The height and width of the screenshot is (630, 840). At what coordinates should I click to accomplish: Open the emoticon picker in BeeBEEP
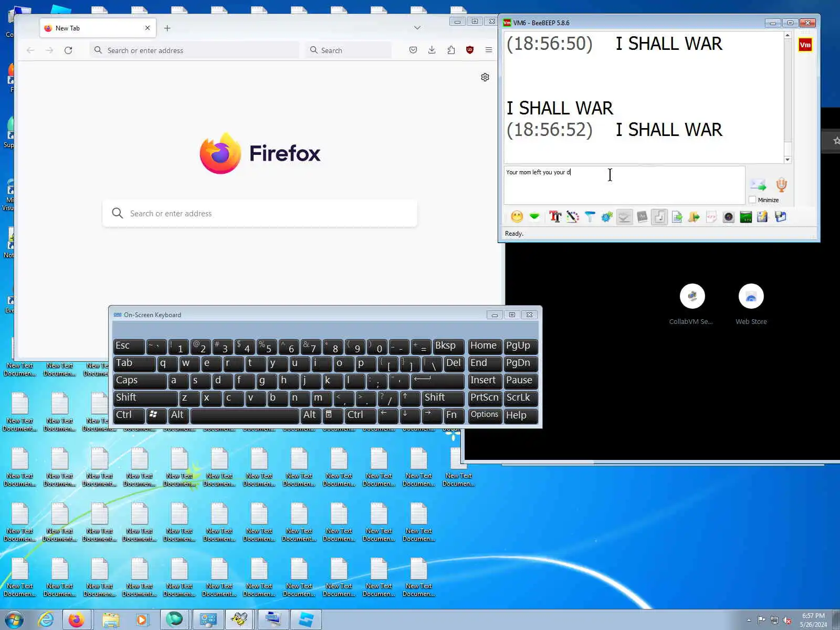coord(517,217)
